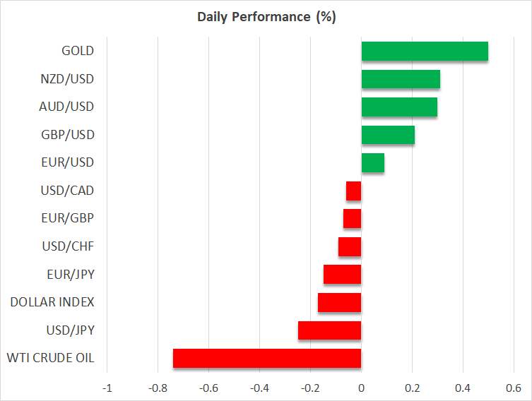Click the USD/CHF red bar
The width and height of the screenshot is (532, 401).
pos(350,246)
